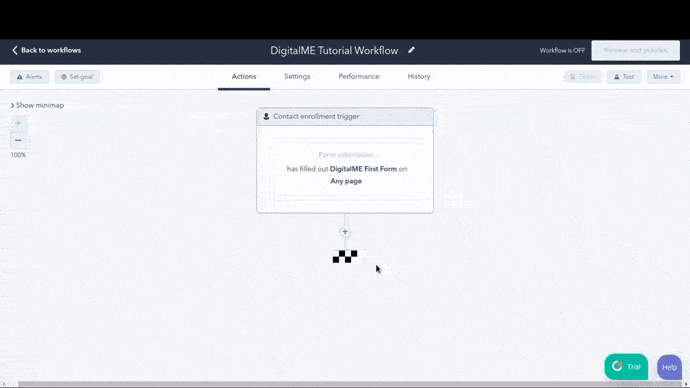This screenshot has height=388, width=690.
Task: Open the Help chat button
Action: click(x=669, y=367)
